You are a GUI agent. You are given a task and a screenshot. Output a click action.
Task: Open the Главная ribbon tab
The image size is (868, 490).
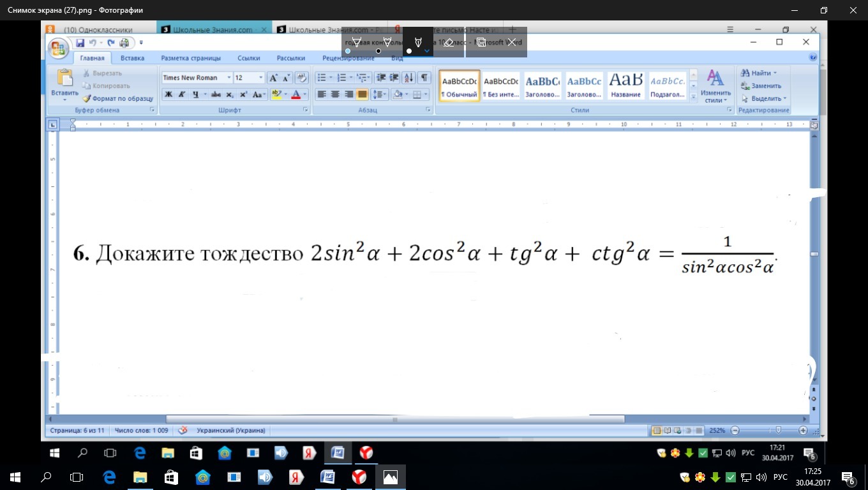(x=92, y=58)
